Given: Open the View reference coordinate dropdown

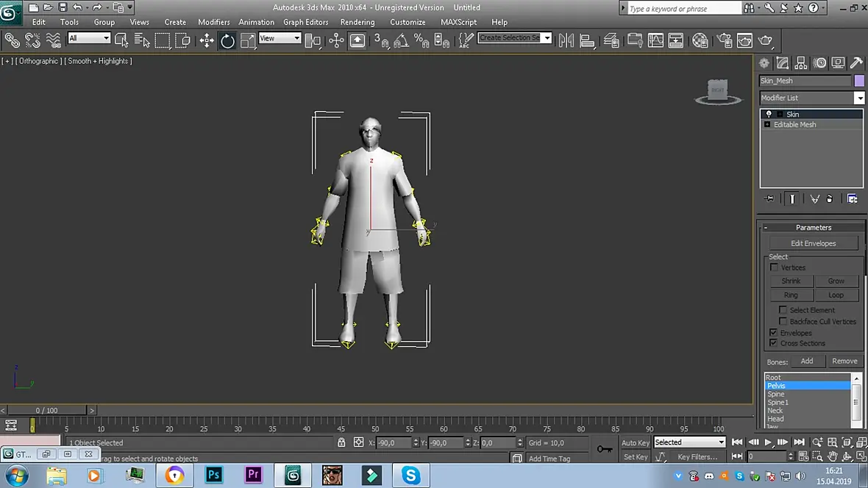Looking at the screenshot, I should [x=280, y=38].
